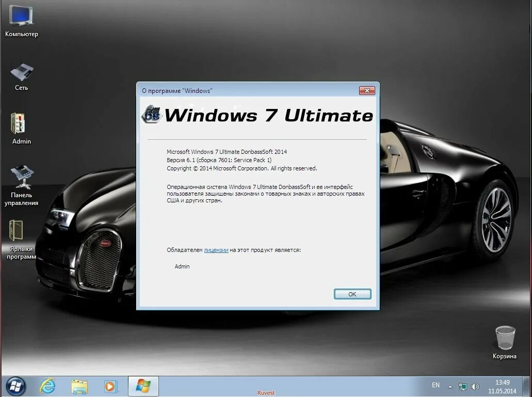This screenshot has width=532, height=397.
Task: Open the Сеть desktop icon
Action: coord(21,77)
